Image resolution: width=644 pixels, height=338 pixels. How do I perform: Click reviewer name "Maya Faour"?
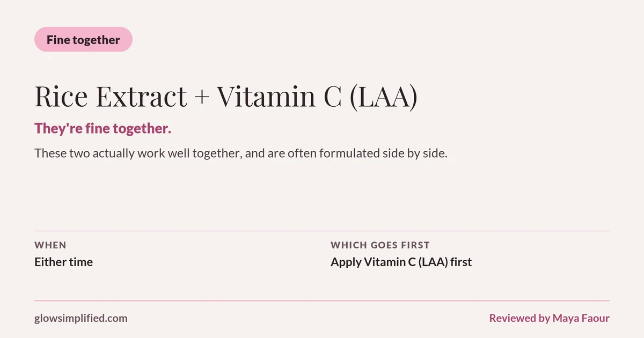coord(581,318)
